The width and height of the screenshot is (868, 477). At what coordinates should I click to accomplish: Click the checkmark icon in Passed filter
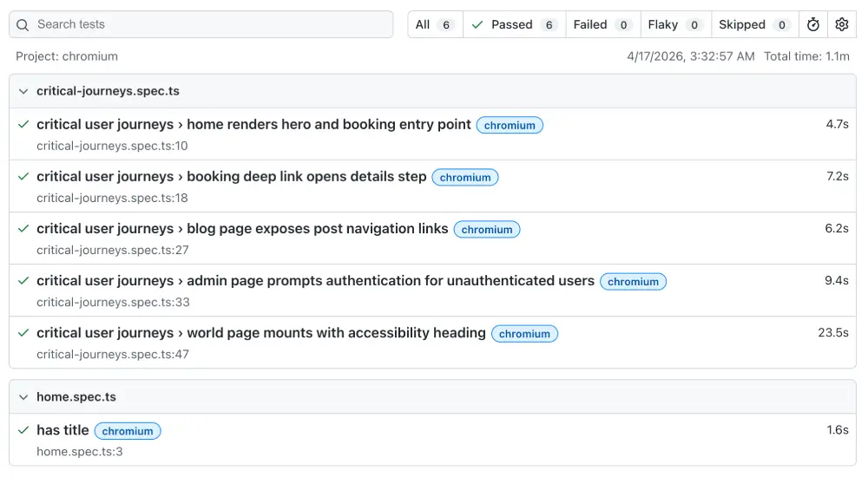point(477,25)
